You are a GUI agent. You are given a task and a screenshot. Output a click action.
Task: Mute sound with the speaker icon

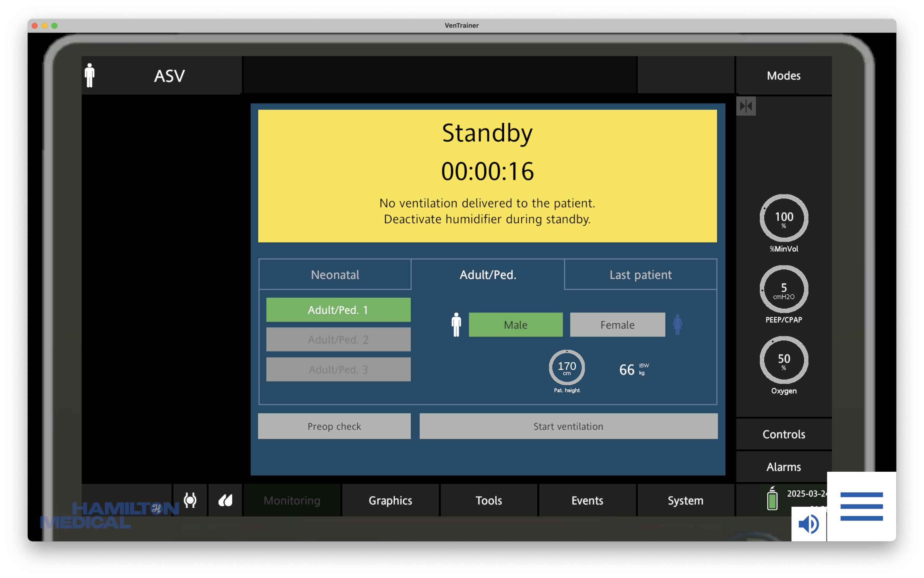point(808,524)
